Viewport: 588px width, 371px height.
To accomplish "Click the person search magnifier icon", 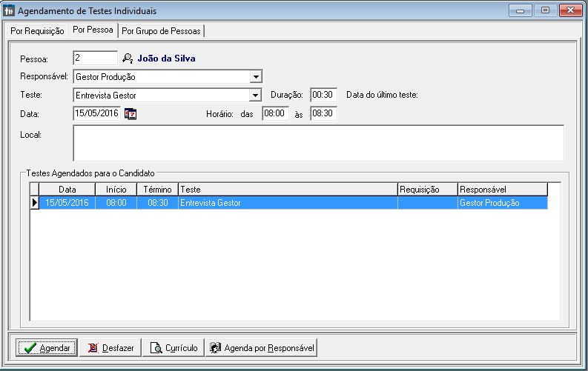I will pyautogui.click(x=128, y=58).
